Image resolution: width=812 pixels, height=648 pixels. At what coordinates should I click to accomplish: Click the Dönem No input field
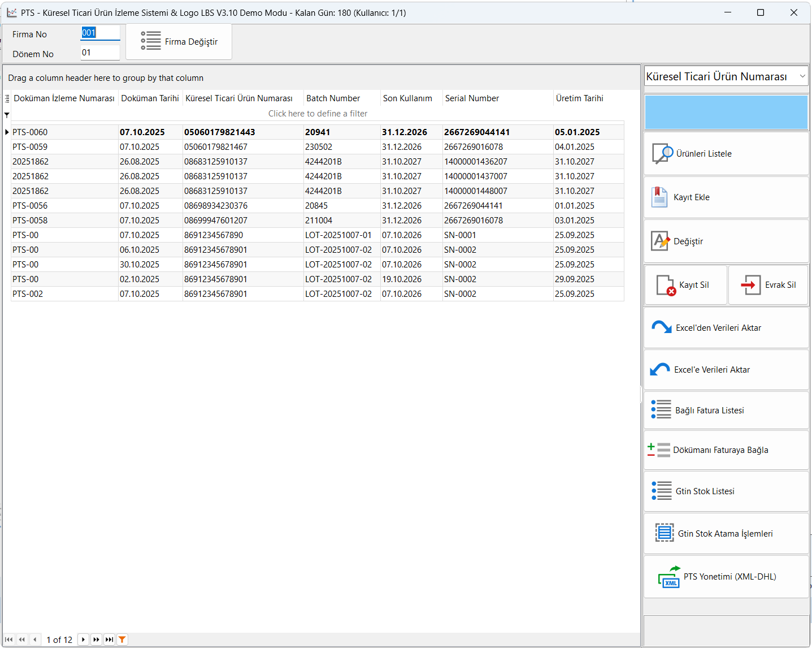point(99,53)
